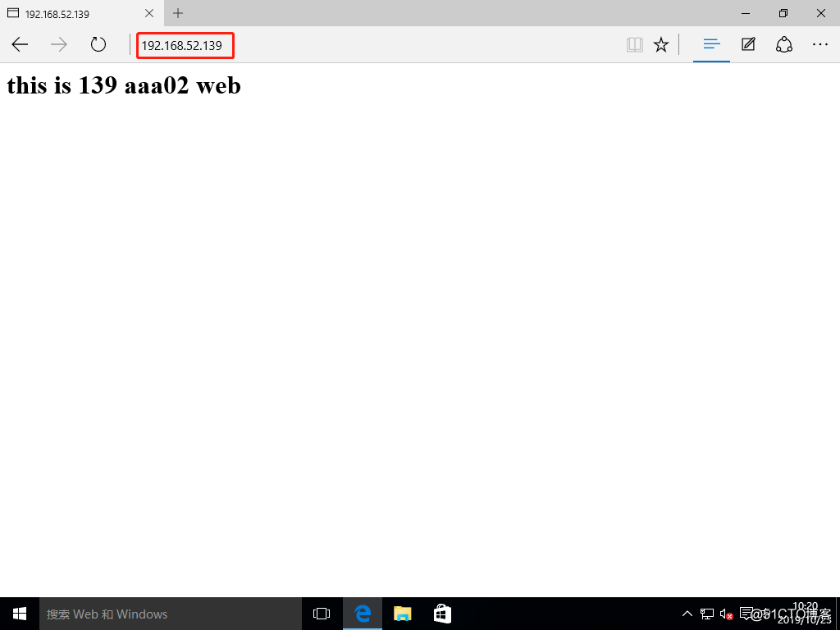The image size is (840, 630).
Task: Add page to favorites with star icon
Action: [661, 44]
